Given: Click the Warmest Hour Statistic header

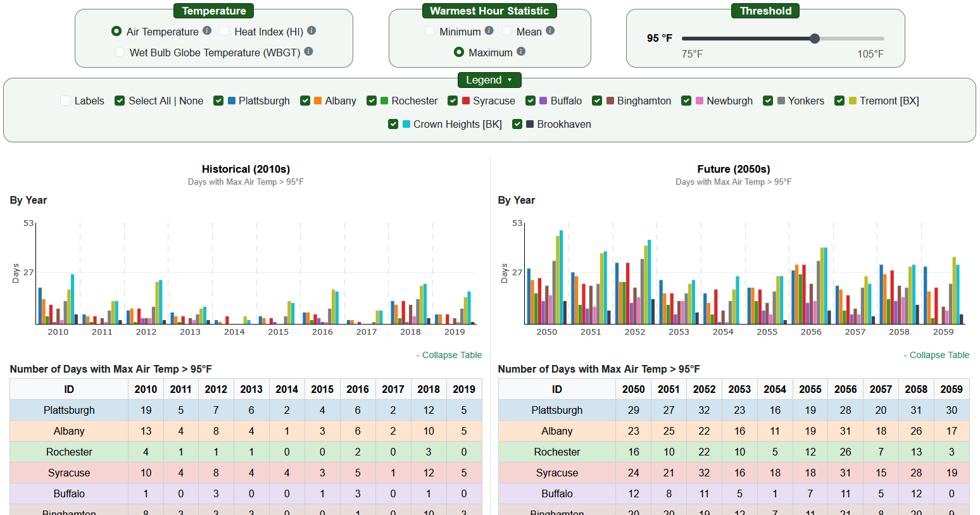Looking at the screenshot, I should point(489,11).
